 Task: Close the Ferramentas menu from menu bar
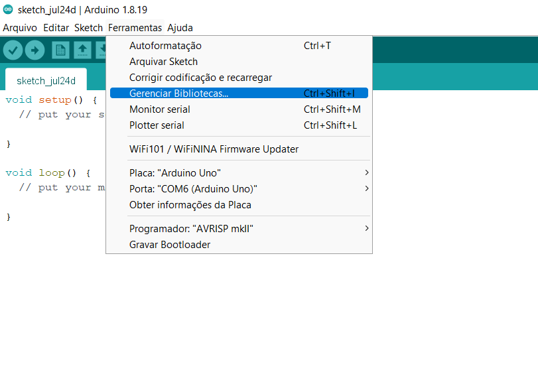pos(135,28)
